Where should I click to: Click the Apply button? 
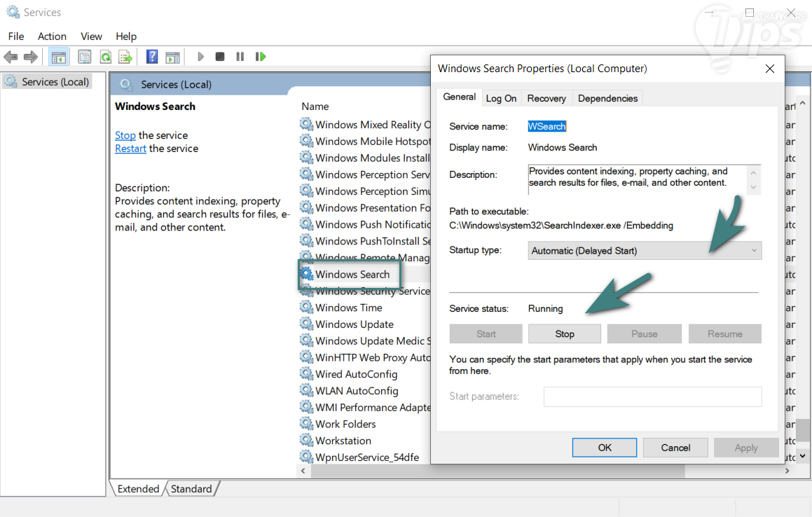[x=746, y=448]
